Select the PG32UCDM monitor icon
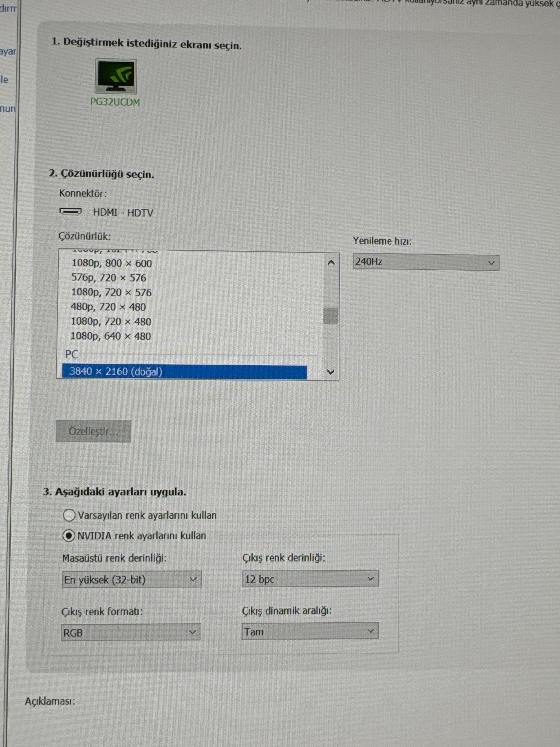Image resolution: width=560 pixels, height=747 pixels. 116,76
